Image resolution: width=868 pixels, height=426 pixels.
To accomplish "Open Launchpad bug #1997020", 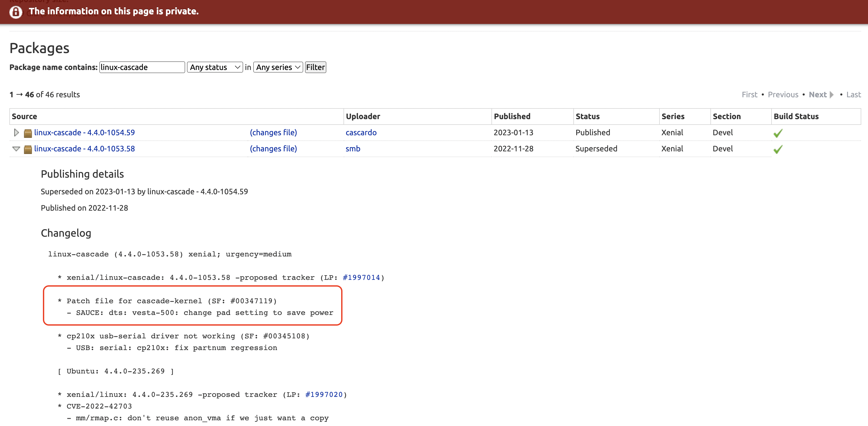I will (324, 394).
